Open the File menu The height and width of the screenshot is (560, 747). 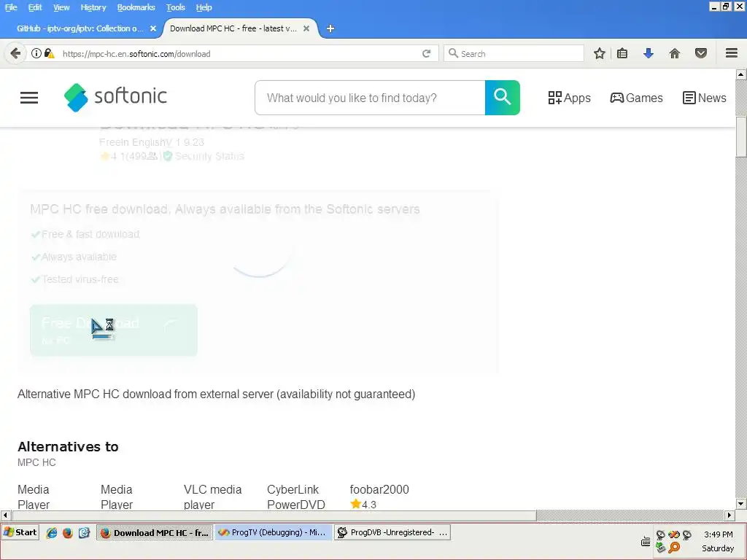click(x=11, y=7)
